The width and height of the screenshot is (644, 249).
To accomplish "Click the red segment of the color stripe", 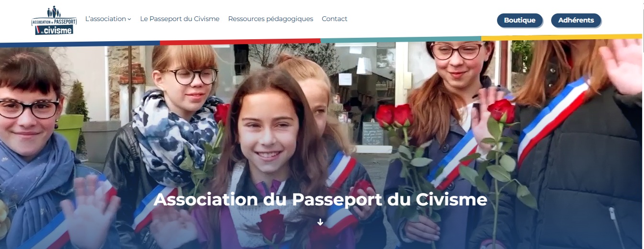I will pyautogui.click(x=240, y=41).
